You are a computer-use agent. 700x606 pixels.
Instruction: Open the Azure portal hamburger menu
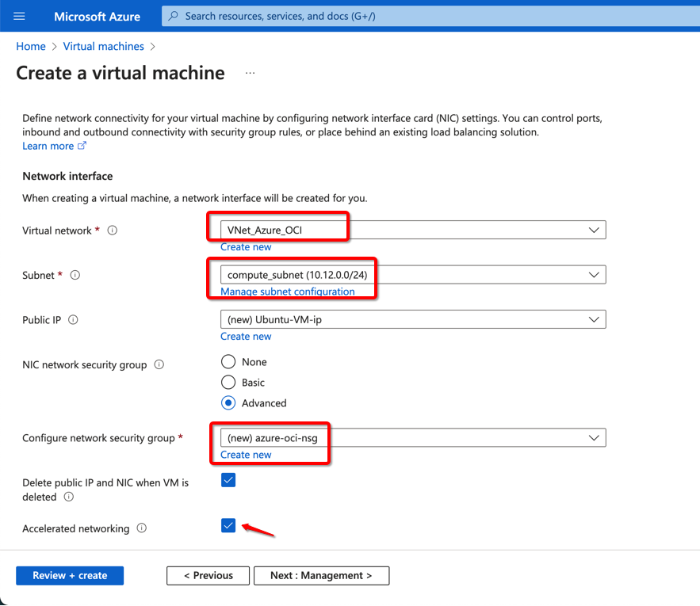point(20,16)
